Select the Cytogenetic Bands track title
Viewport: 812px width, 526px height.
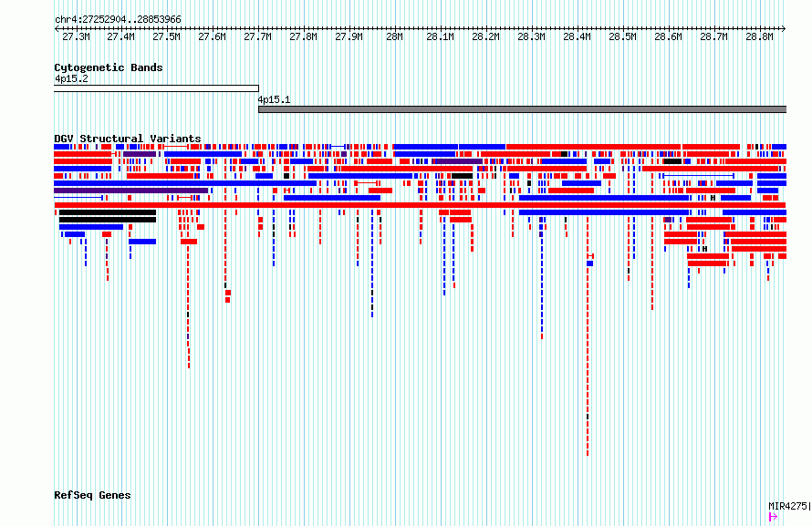click(109, 67)
